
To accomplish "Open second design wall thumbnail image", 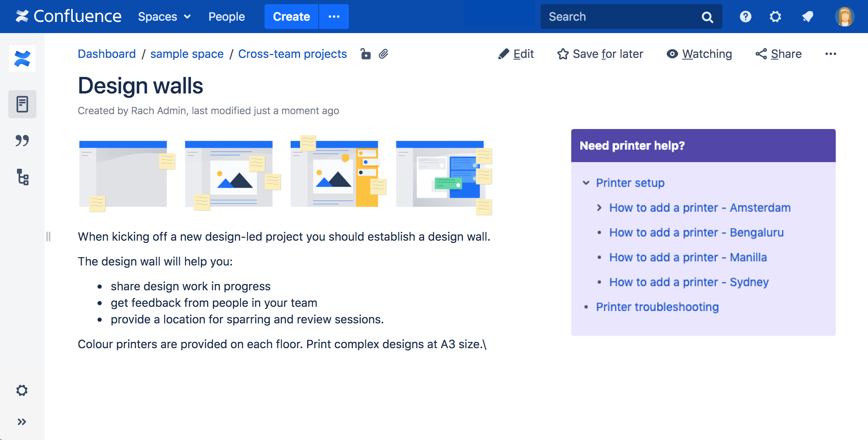I will [x=233, y=175].
